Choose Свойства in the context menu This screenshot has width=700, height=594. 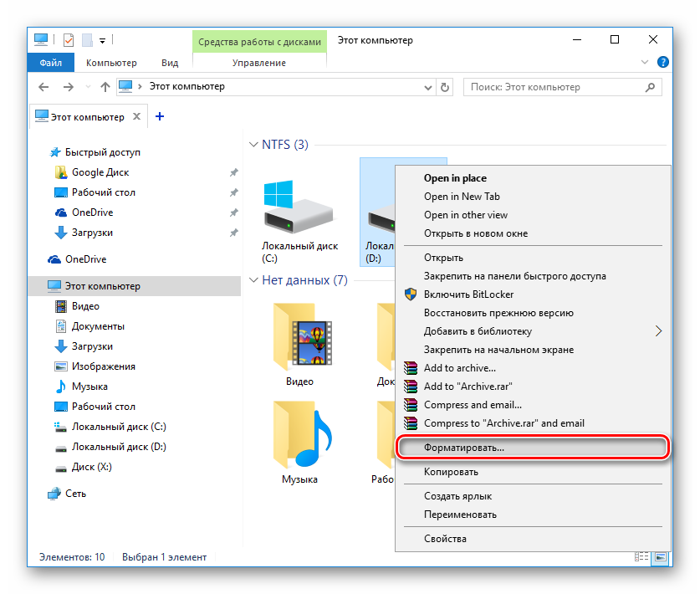445,539
